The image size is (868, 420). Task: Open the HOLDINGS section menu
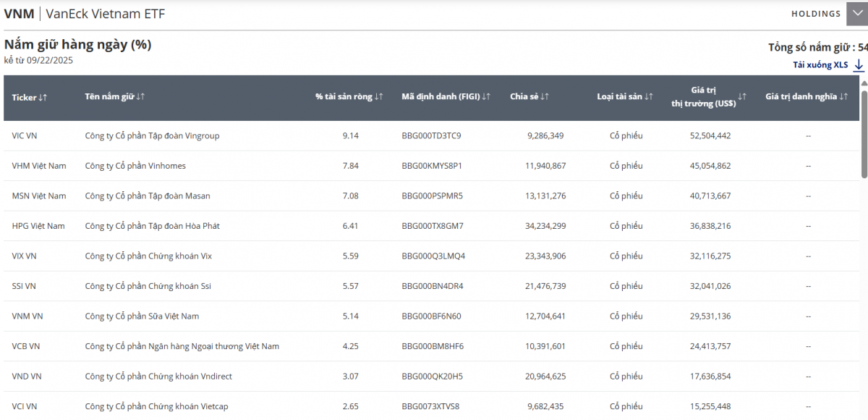pos(815,14)
